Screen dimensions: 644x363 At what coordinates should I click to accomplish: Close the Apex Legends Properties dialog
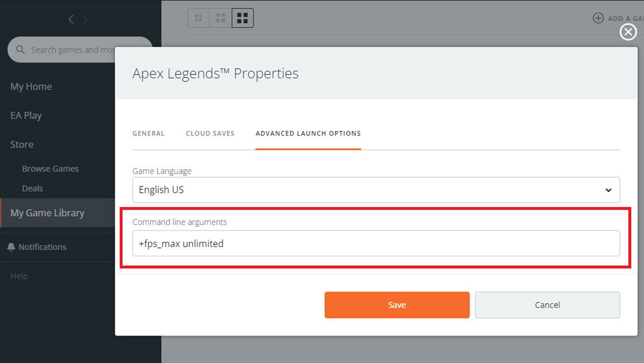pos(628,32)
